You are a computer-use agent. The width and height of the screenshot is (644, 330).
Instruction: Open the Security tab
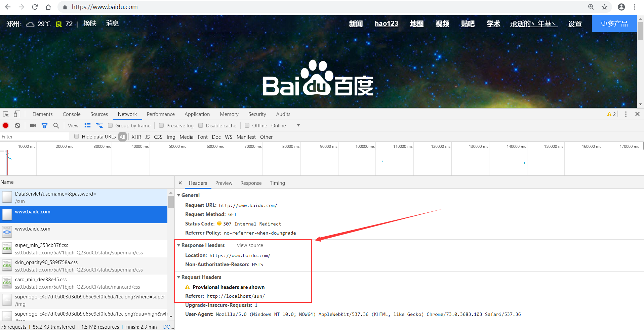(x=257, y=114)
